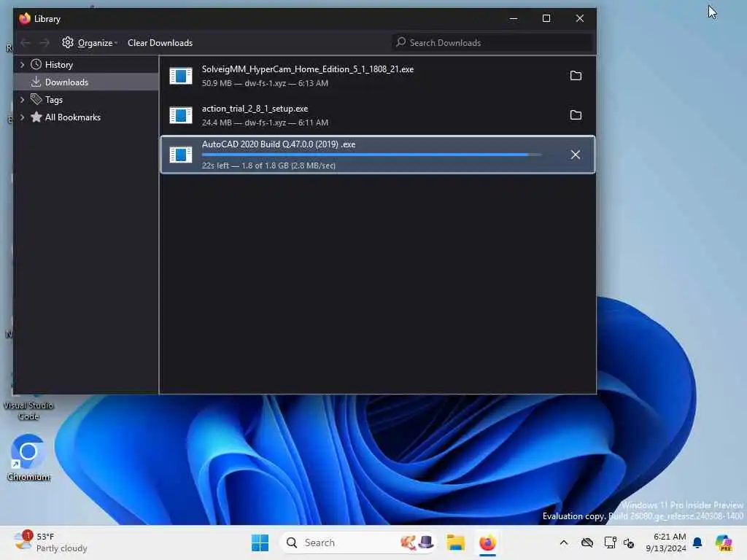Clear Downloads list
Image resolution: width=747 pixels, height=560 pixels.
160,43
